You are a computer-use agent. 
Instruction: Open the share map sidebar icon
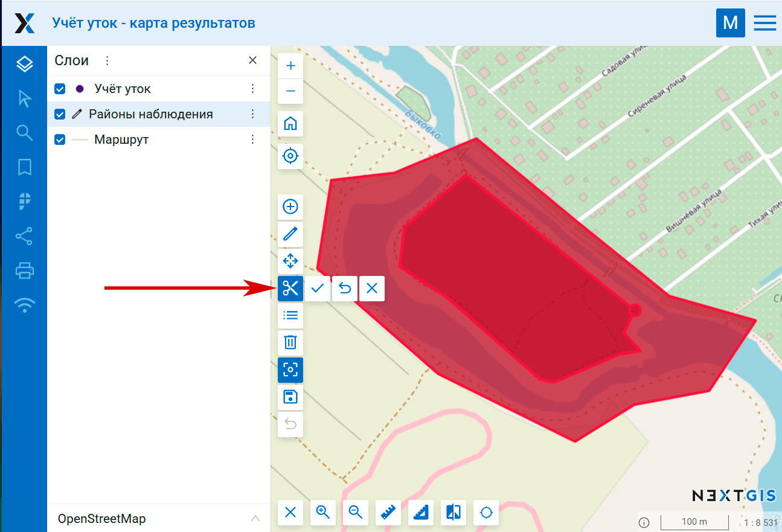coord(24,236)
